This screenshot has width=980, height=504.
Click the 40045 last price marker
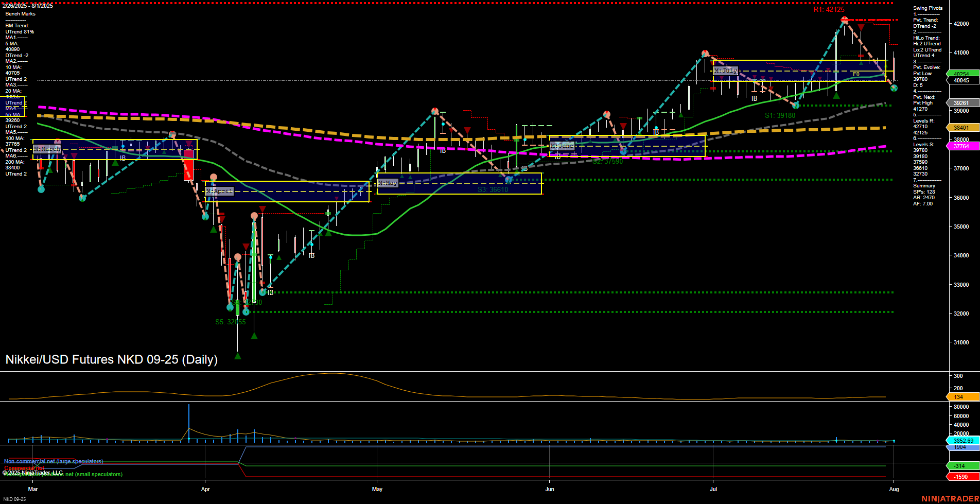pos(962,80)
